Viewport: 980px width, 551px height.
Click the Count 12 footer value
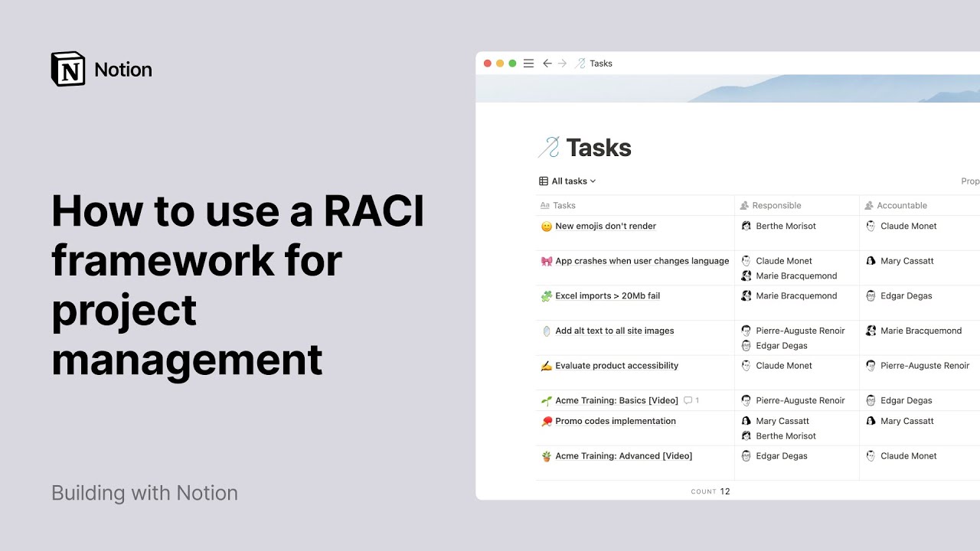710,491
